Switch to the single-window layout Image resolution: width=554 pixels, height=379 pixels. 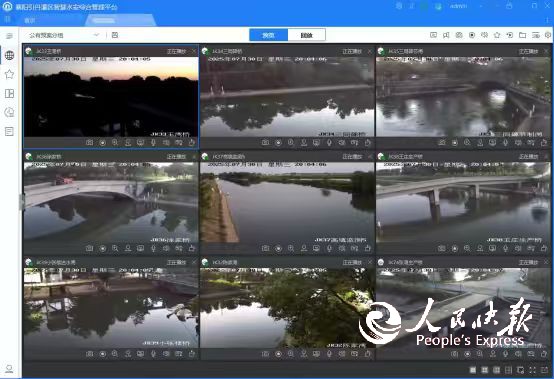(473, 370)
